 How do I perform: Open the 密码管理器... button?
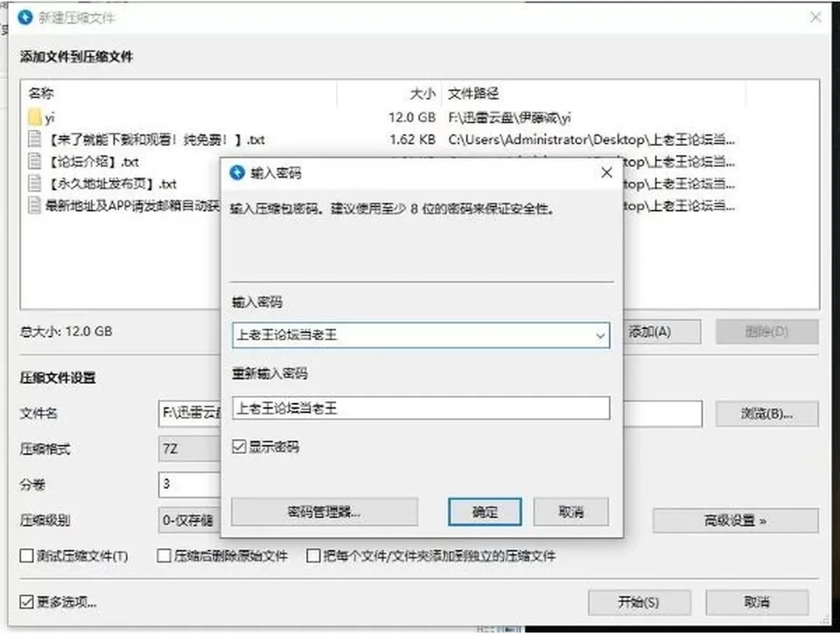pos(324,512)
